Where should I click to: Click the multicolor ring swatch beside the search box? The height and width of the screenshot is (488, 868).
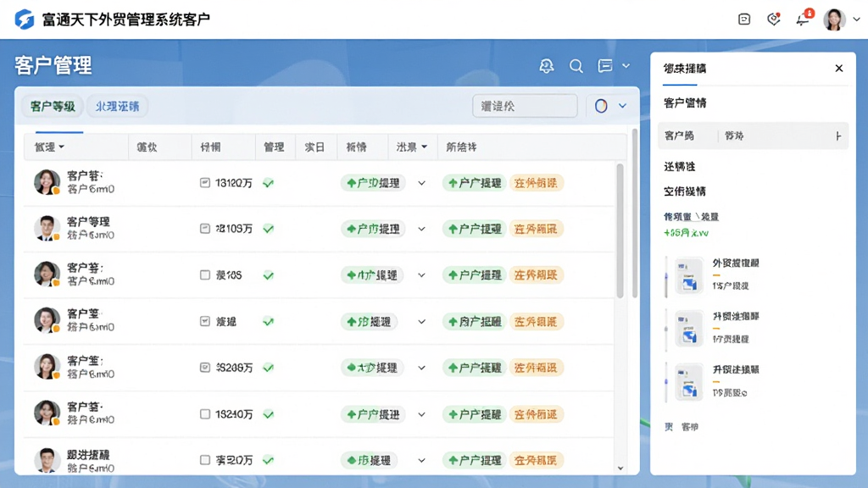[601, 106]
